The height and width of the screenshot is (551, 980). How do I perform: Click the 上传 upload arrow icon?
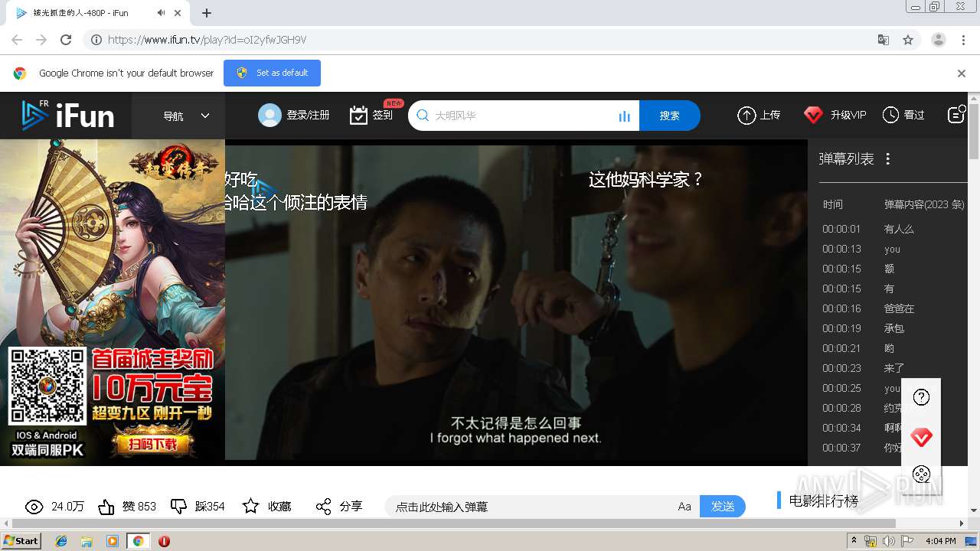(x=746, y=116)
